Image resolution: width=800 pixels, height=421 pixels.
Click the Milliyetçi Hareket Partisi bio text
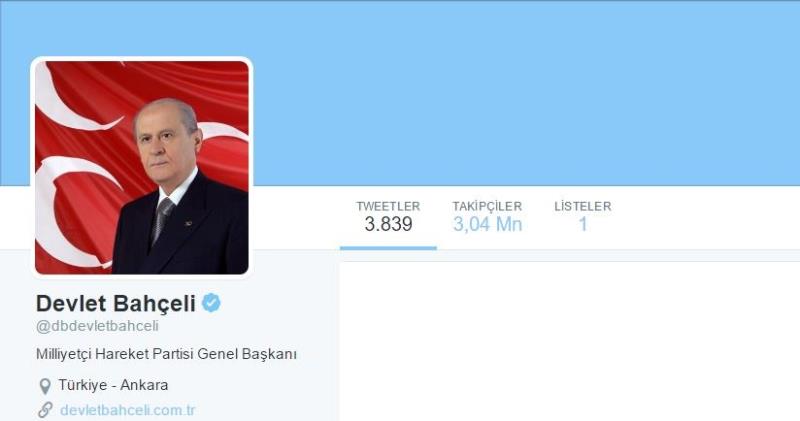click(166, 354)
